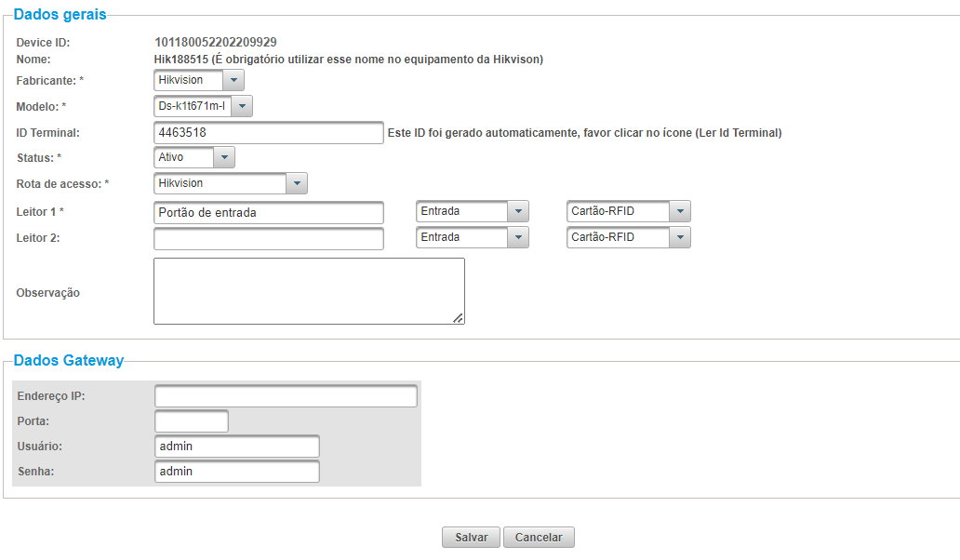Expand the Modelo dropdown list
This screenshot has height=560, width=960.
[x=203, y=106]
